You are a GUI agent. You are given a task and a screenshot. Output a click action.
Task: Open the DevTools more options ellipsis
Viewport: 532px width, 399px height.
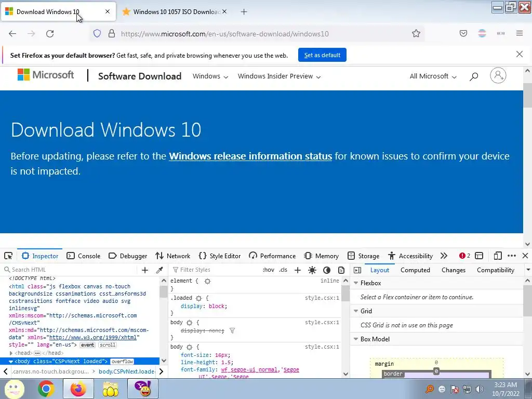coord(512,256)
